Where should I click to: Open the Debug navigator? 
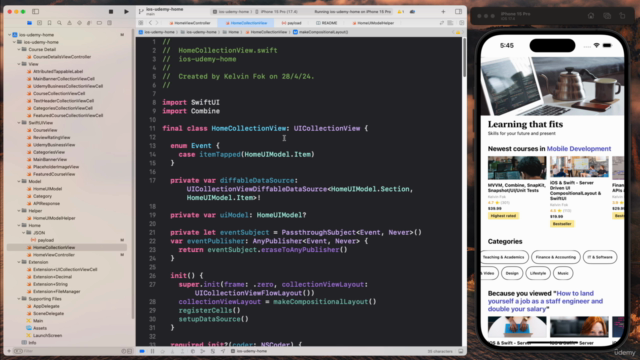point(89,23)
